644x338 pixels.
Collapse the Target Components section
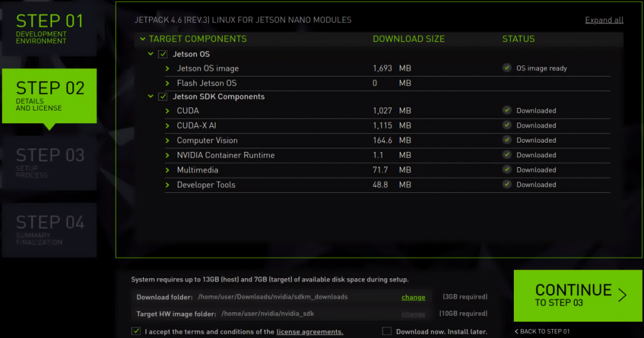click(x=143, y=39)
